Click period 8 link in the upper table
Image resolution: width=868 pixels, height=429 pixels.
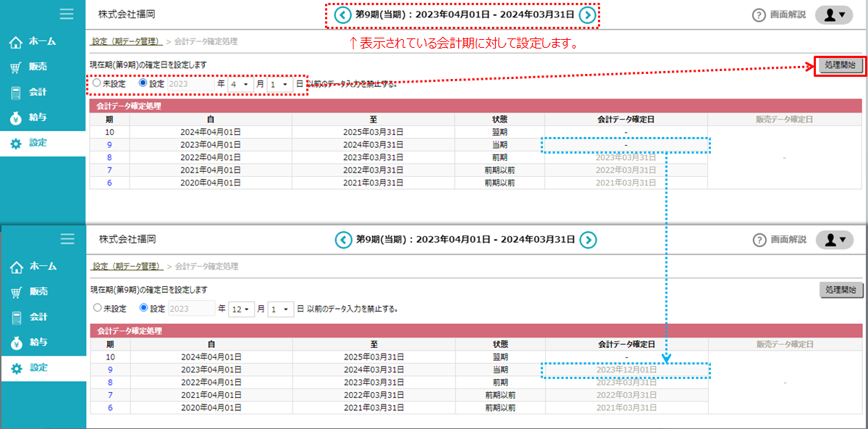(x=109, y=157)
